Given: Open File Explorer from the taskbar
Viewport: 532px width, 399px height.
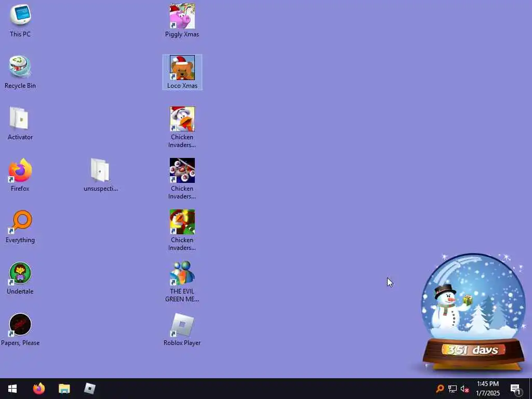Looking at the screenshot, I should [64, 389].
